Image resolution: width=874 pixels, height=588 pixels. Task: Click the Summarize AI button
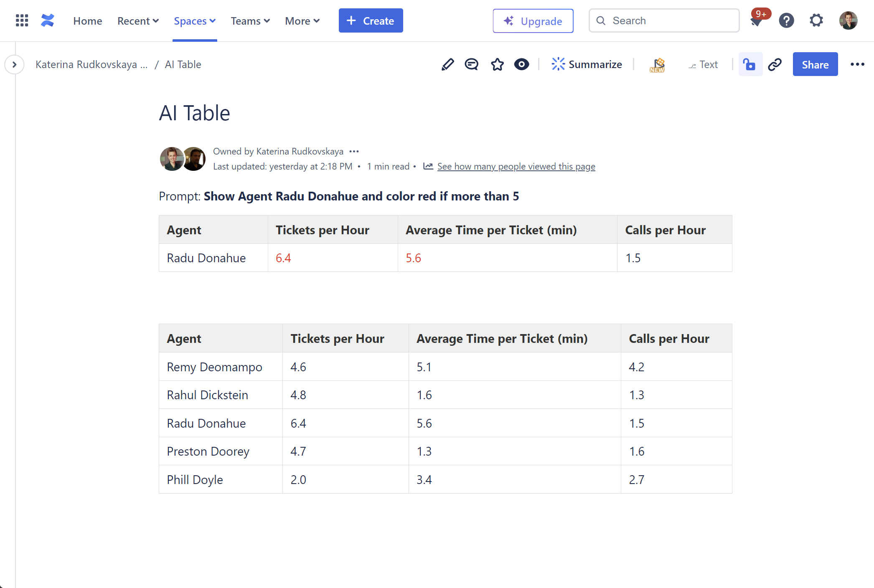tap(587, 64)
